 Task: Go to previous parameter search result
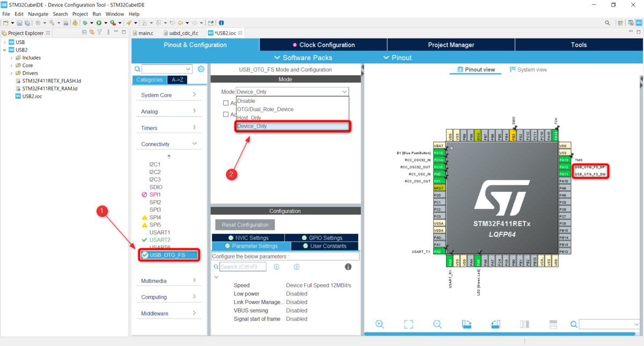277,267
